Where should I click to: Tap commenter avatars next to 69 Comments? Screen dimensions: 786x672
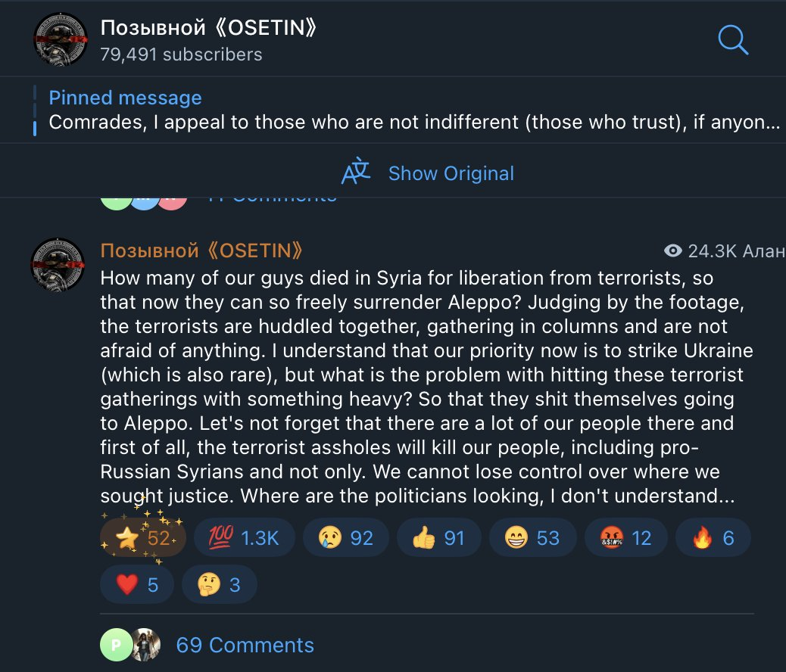(x=130, y=645)
